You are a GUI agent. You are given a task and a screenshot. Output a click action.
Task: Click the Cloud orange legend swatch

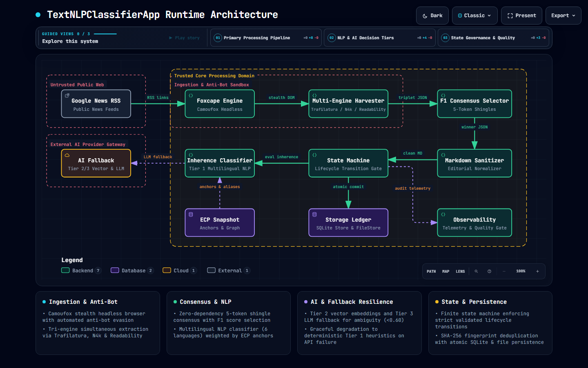coord(167,270)
